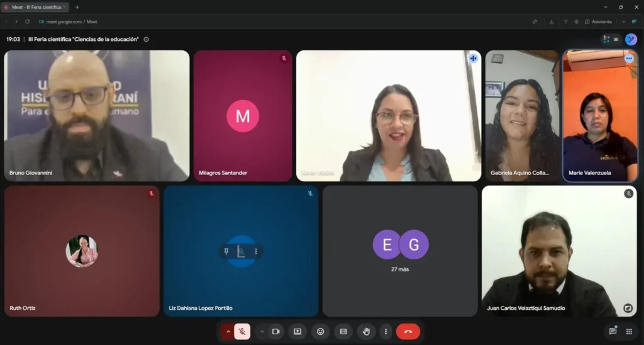Open the green browser profile icon

pos(635,22)
